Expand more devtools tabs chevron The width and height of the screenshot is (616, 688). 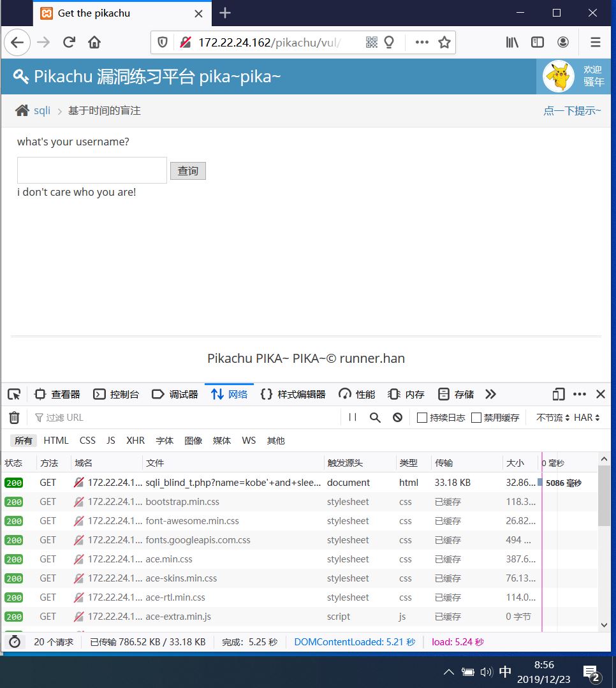(490, 395)
